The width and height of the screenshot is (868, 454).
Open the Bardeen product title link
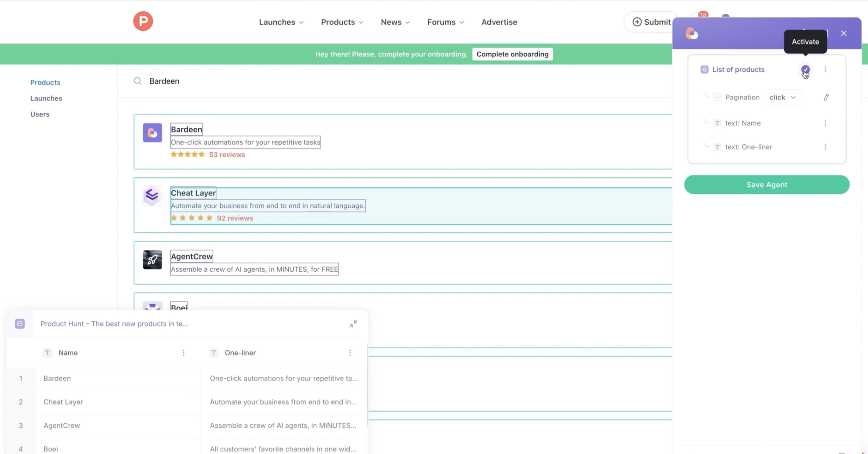[x=186, y=130]
